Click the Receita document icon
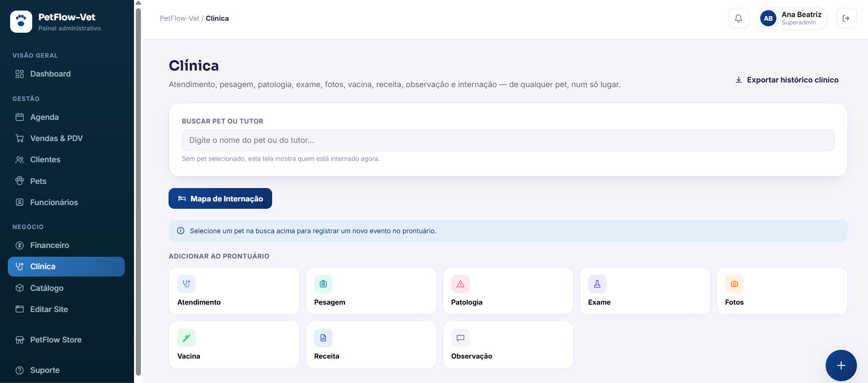The height and width of the screenshot is (383, 868). point(323,338)
